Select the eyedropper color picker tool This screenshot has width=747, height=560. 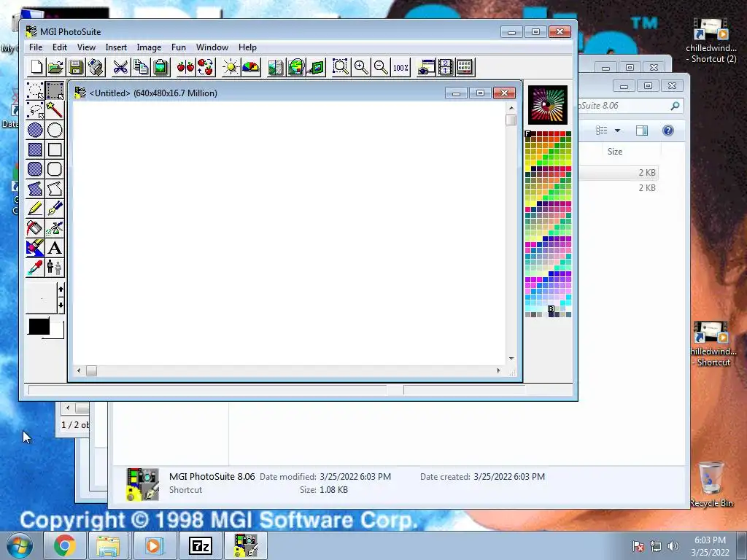[35, 268]
